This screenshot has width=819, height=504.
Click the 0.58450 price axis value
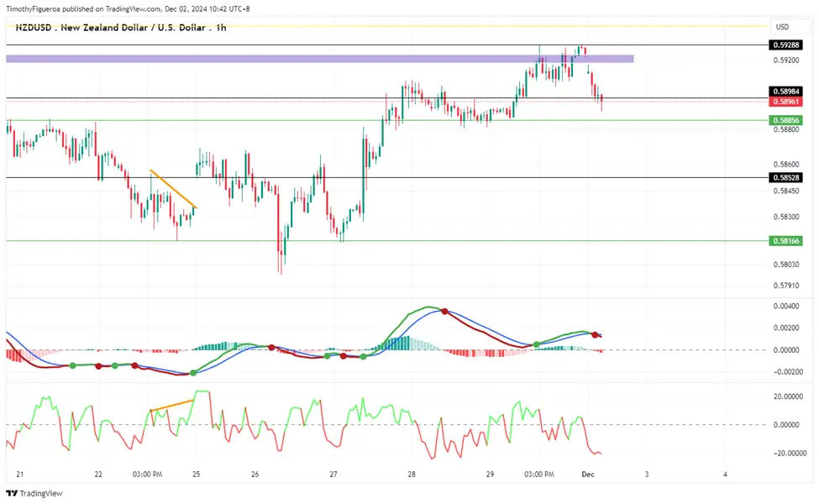[786, 192]
